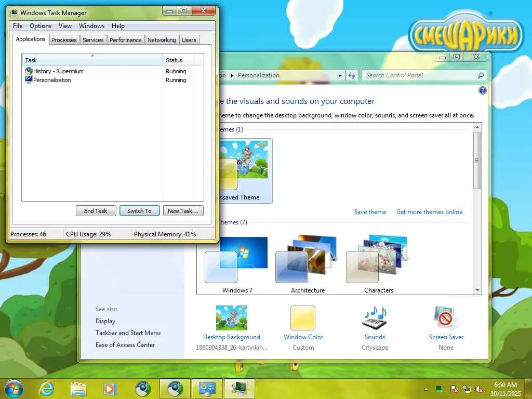Switch to the Services tab

tap(93, 40)
